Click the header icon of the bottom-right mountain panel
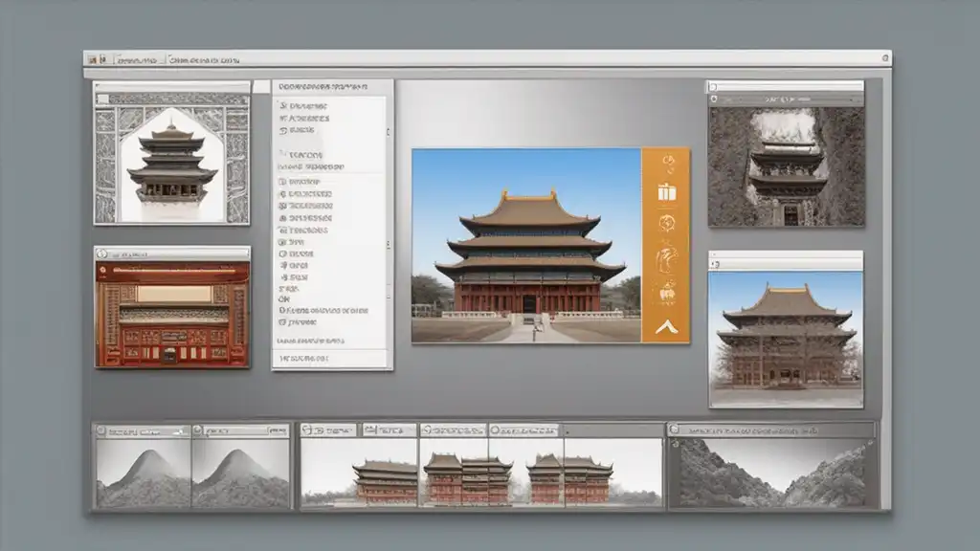 [675, 431]
